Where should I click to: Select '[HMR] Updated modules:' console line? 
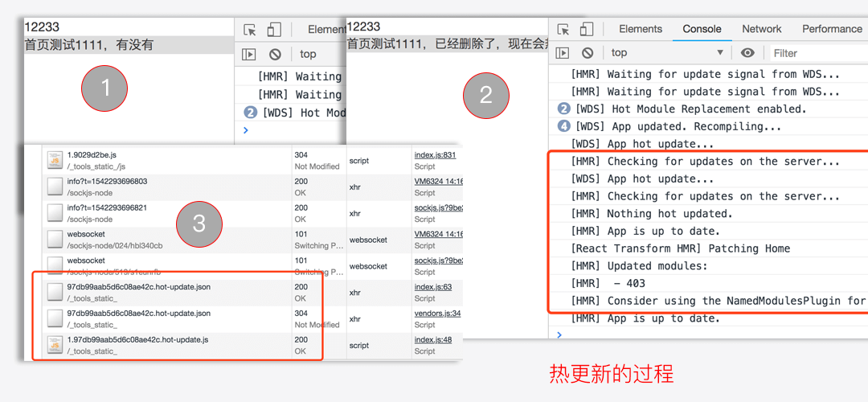point(640,266)
